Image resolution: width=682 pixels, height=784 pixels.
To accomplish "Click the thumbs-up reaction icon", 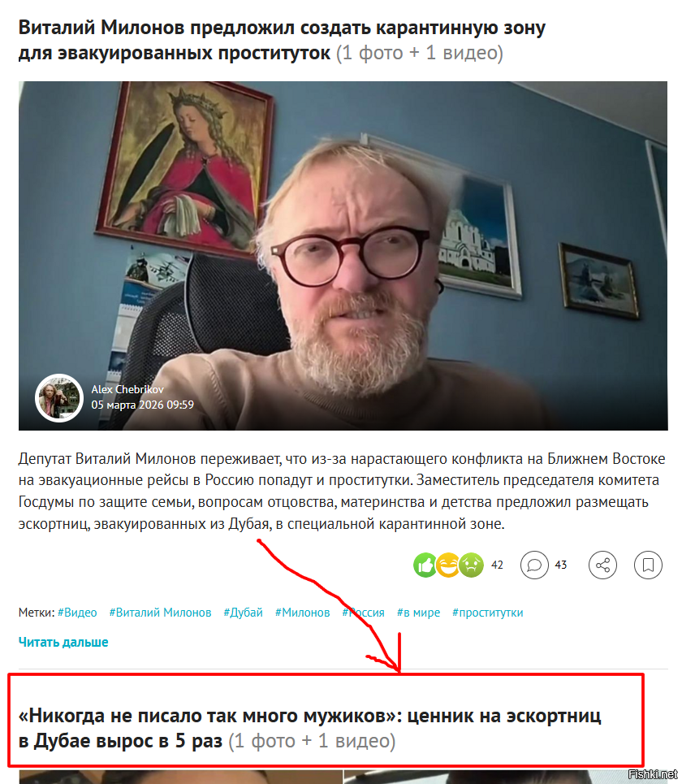I will click(x=425, y=565).
